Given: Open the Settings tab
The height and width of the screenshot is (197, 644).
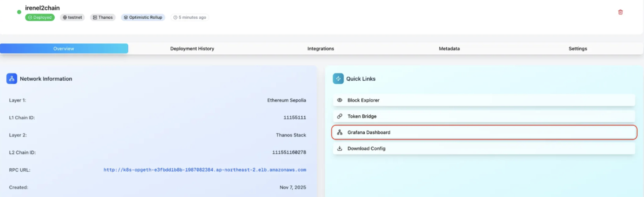Looking at the screenshot, I should point(578,49).
